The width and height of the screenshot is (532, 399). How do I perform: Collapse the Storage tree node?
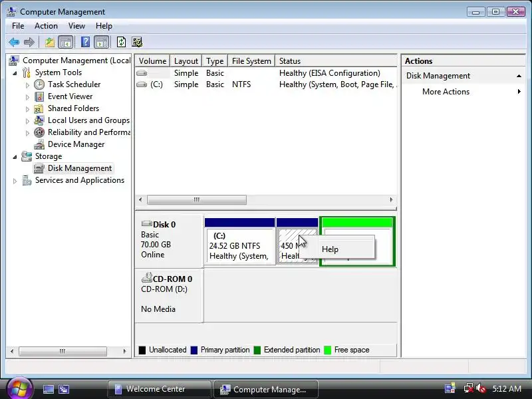pyautogui.click(x=15, y=157)
